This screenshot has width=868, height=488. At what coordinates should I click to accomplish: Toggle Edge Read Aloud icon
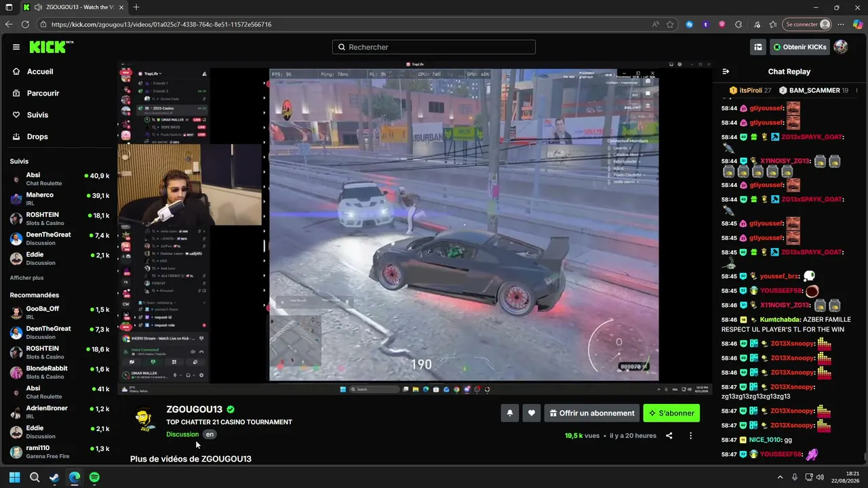click(656, 24)
